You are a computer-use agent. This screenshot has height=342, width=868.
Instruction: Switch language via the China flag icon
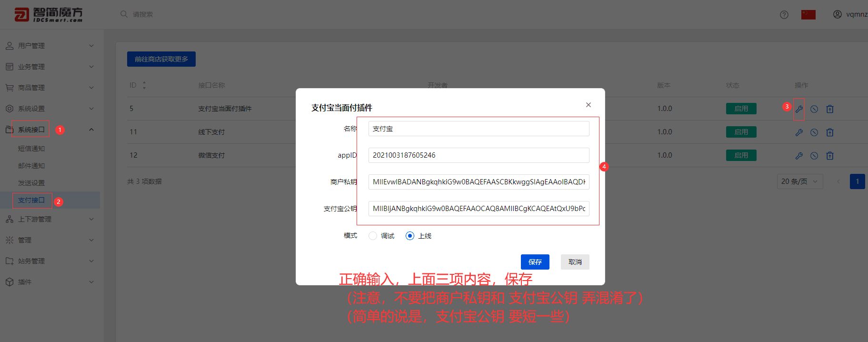tap(808, 15)
